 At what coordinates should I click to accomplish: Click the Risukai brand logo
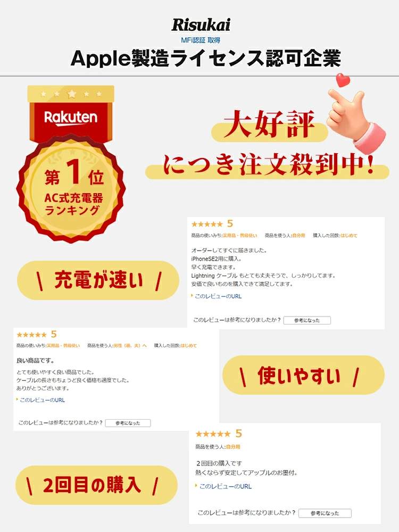pos(201,25)
